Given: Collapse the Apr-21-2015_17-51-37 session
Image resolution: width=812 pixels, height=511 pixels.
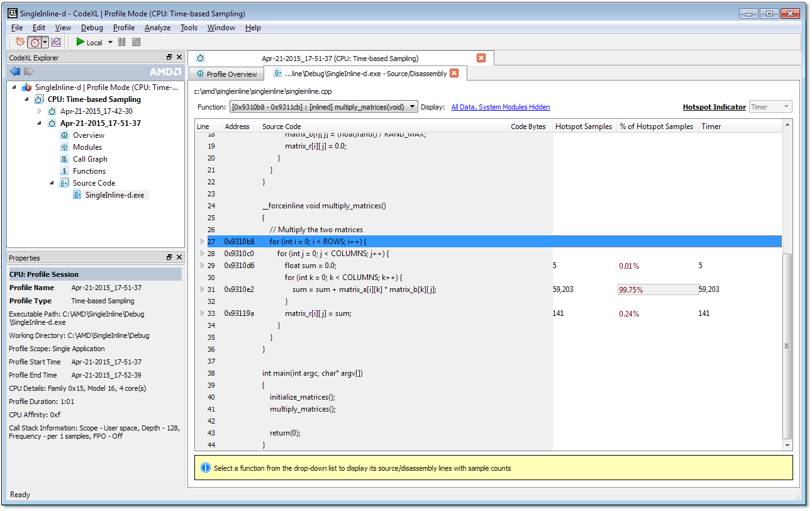Looking at the screenshot, I should [39, 123].
